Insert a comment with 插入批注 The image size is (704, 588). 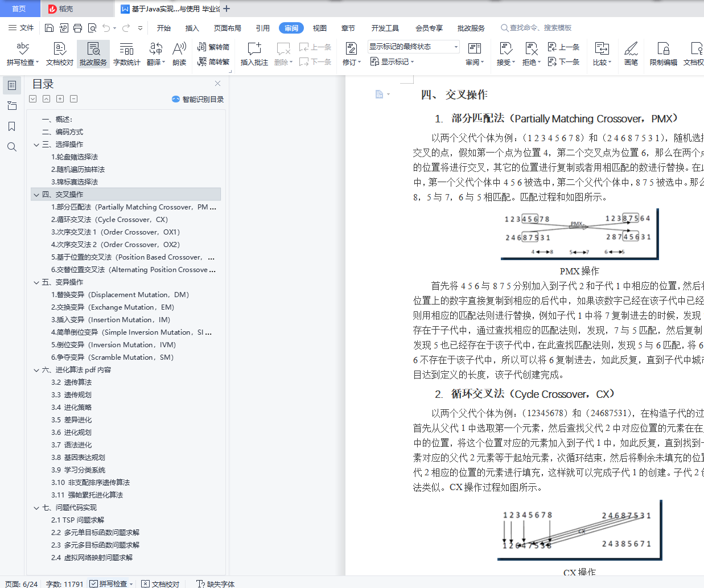pyautogui.click(x=254, y=54)
